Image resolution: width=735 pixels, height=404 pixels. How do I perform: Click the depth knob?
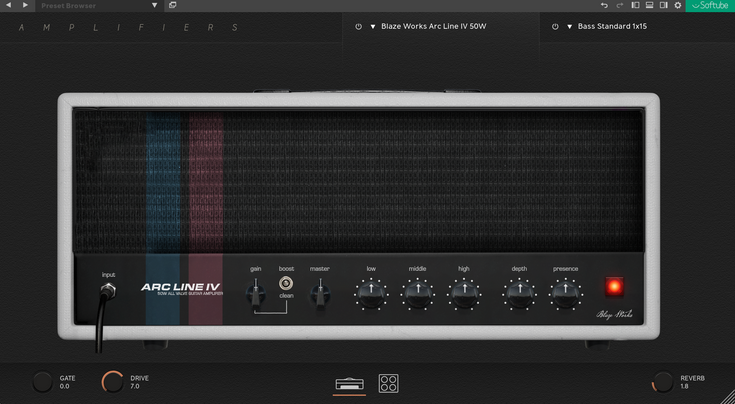pos(519,294)
